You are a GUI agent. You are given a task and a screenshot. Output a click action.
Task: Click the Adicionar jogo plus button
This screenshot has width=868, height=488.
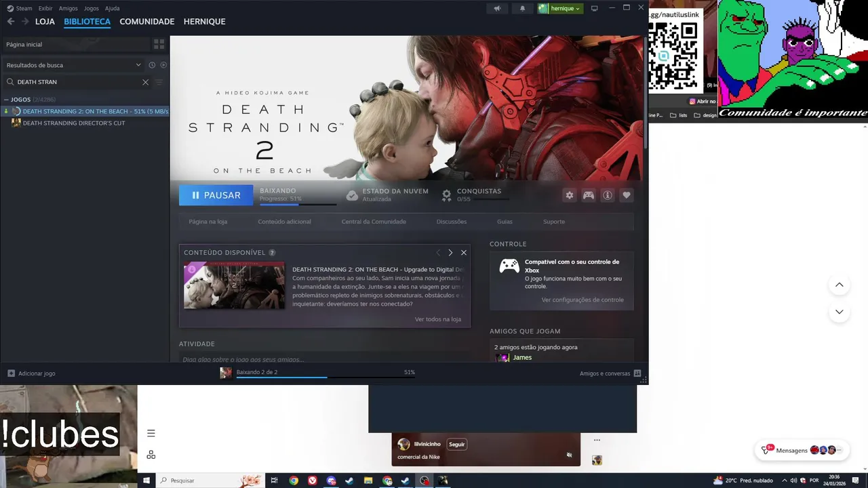coord(11,373)
